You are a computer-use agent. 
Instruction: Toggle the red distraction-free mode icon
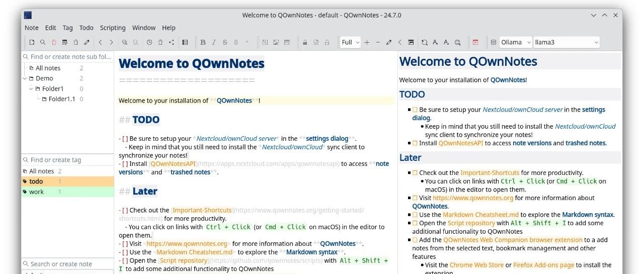475,42
